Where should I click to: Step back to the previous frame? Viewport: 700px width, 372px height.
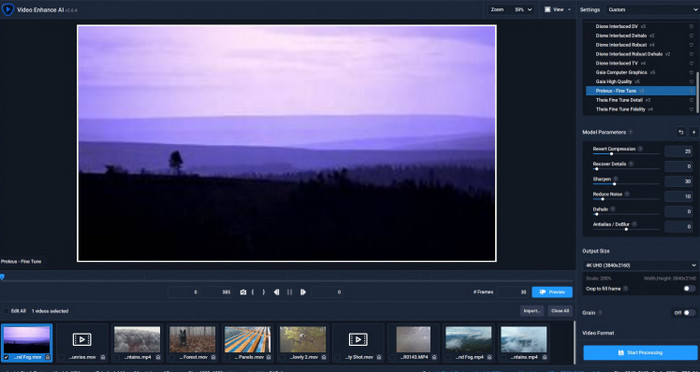click(x=276, y=292)
